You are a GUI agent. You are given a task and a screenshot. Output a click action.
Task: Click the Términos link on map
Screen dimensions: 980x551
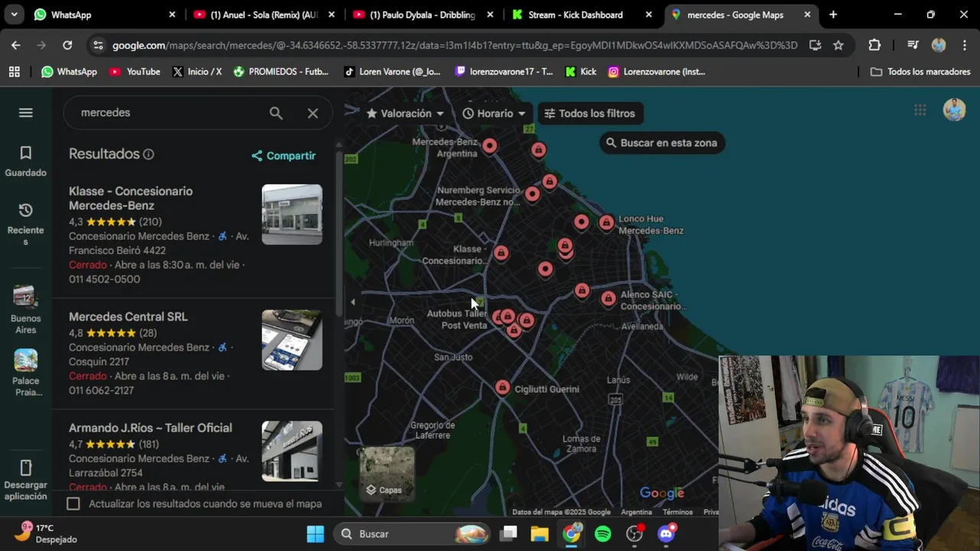coord(678,512)
